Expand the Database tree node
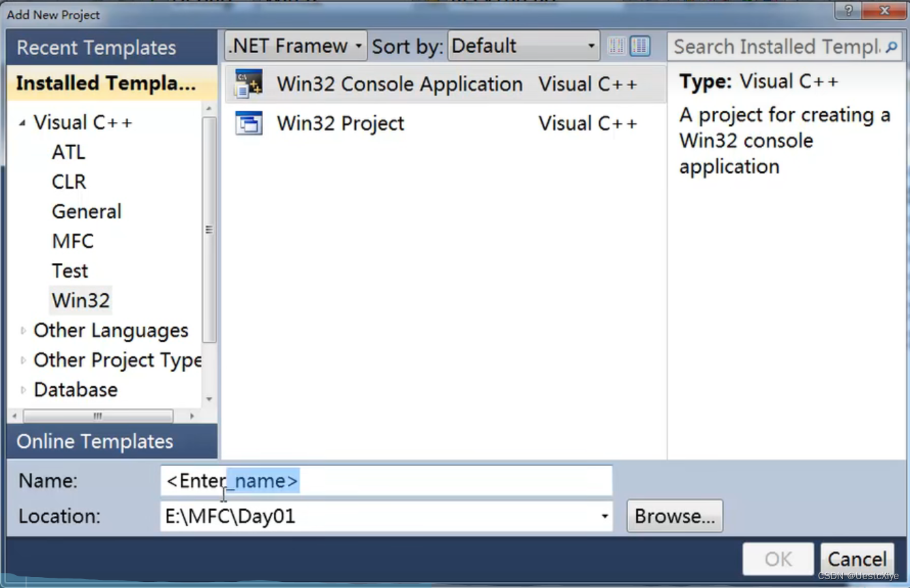Image resolution: width=910 pixels, height=588 pixels. coord(23,390)
